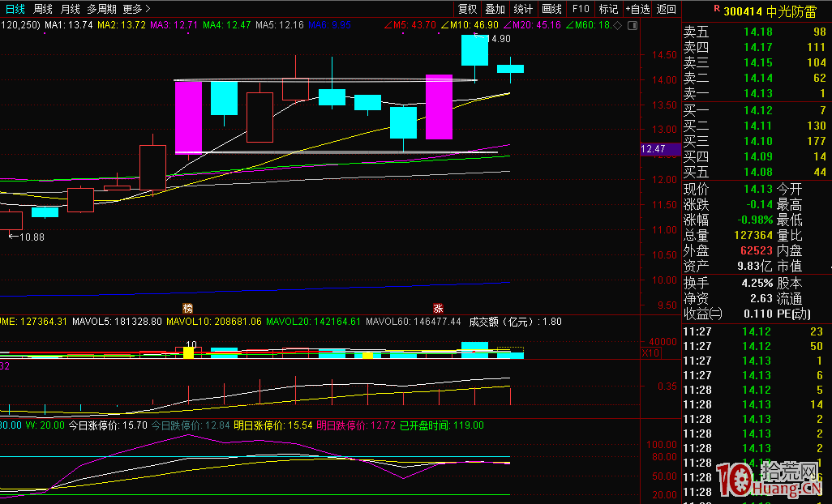Expand the 更多 periods menu
This screenshot has width=832, height=504.
[136, 9]
